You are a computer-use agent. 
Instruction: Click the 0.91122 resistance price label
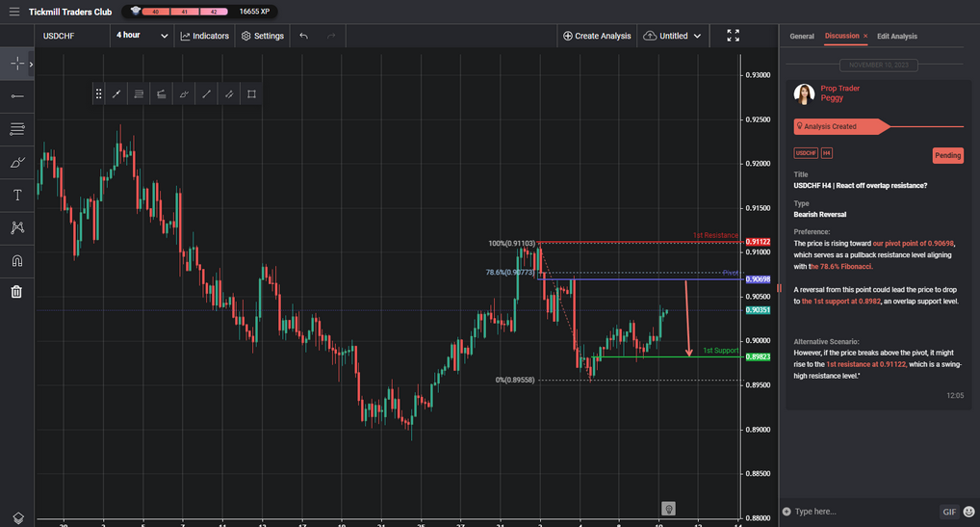(758, 242)
